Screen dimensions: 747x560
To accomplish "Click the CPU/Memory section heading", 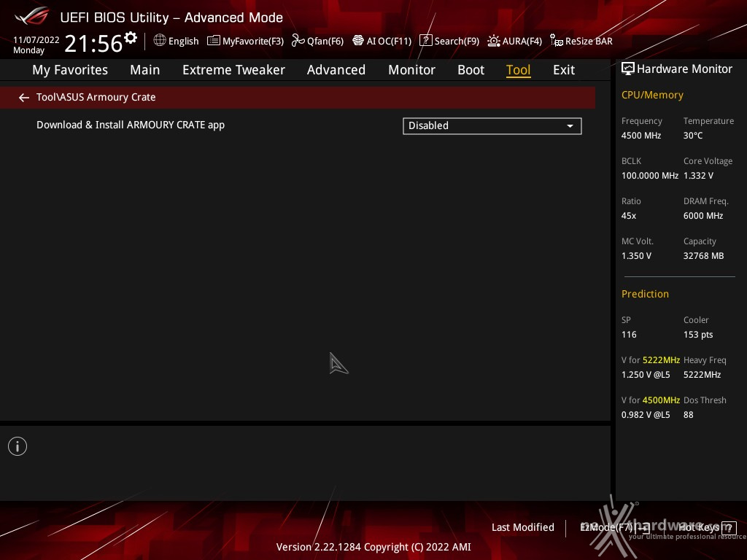I will click(x=652, y=96).
